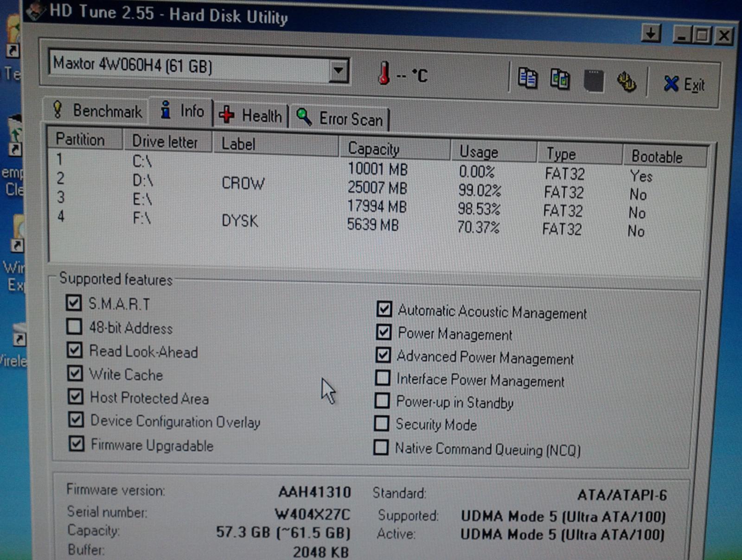Switch to the Info tab
Screen dimensions: 742x560
[x=182, y=111]
